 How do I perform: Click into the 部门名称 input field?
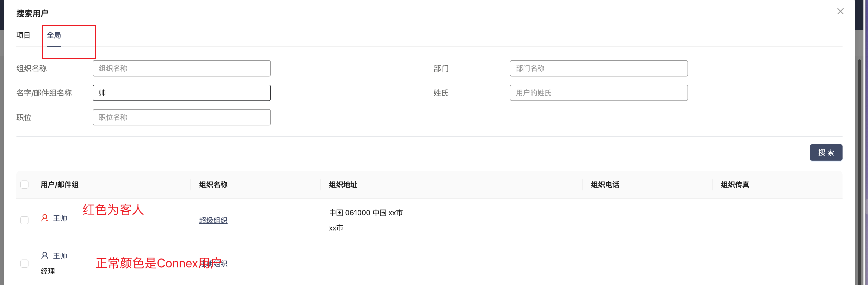click(x=598, y=69)
